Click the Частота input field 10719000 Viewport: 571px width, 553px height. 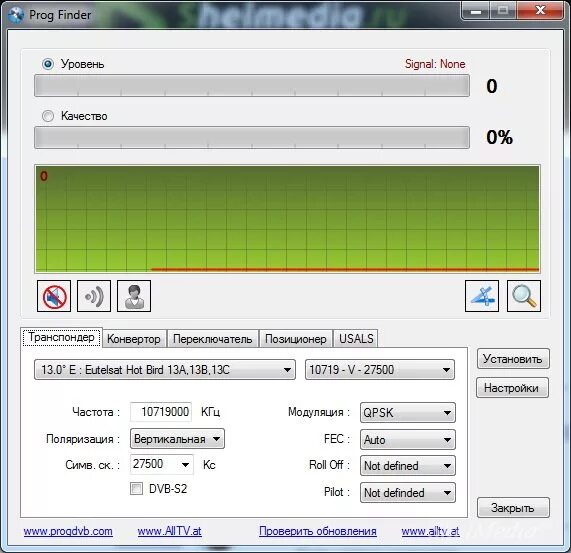pyautogui.click(x=161, y=412)
